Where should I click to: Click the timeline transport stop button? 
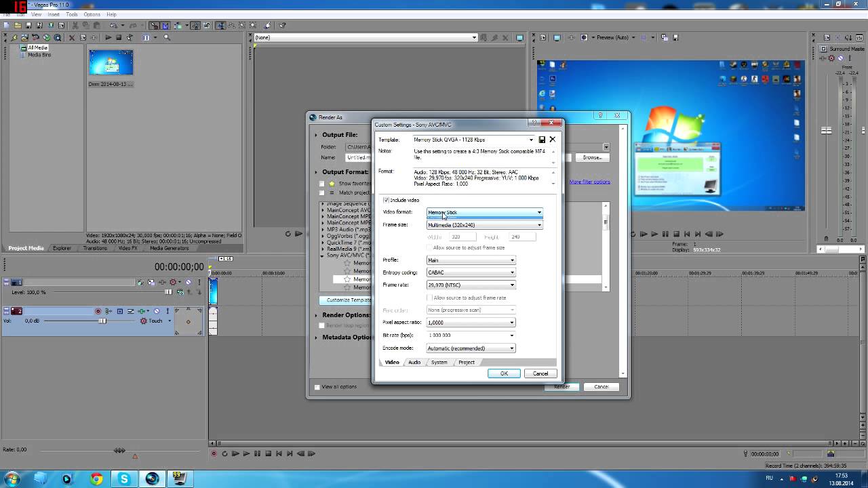268,453
